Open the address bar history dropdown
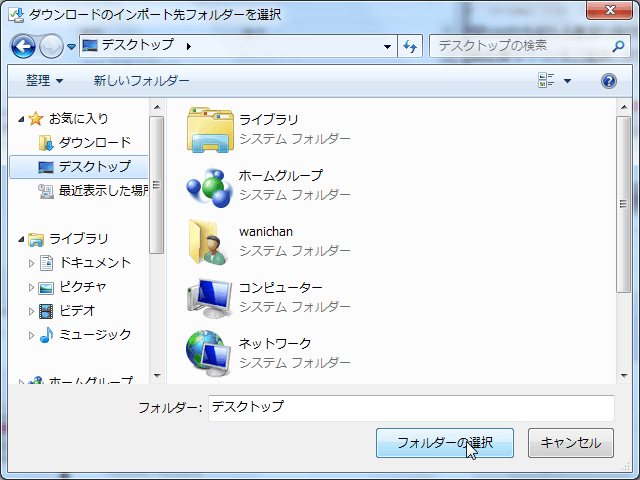Viewport: 640px width, 480px height. [387, 47]
